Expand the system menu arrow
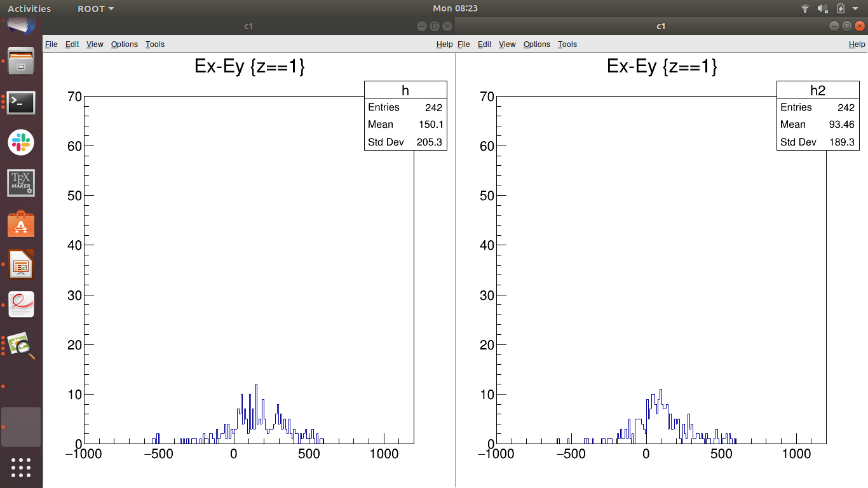The height and width of the screenshot is (488, 868). pyautogui.click(x=855, y=8)
